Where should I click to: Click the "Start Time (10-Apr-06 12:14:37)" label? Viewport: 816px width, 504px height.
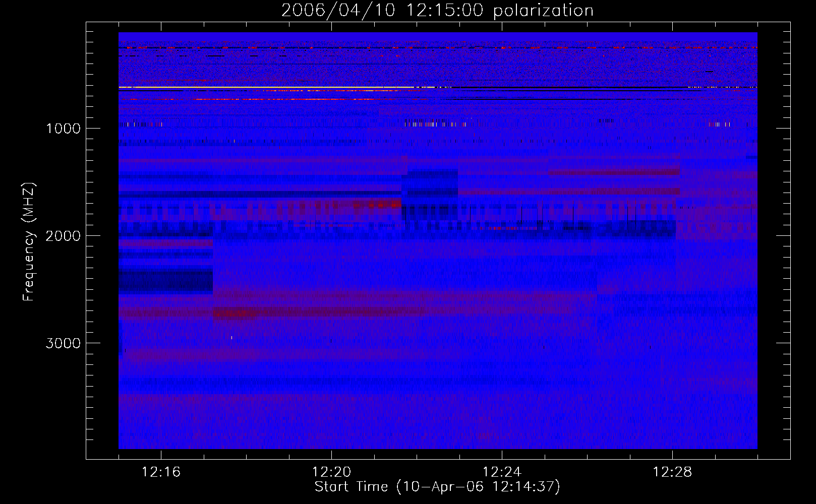point(437,487)
